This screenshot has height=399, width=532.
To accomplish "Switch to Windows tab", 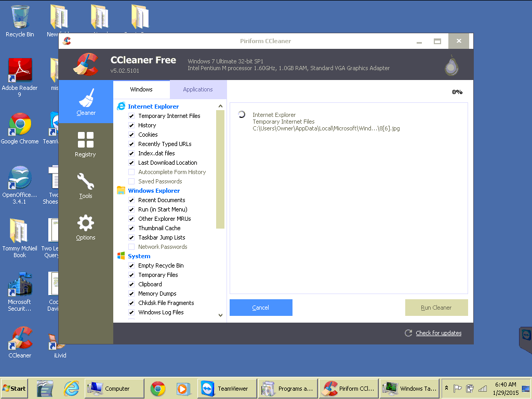I will pos(141,89).
